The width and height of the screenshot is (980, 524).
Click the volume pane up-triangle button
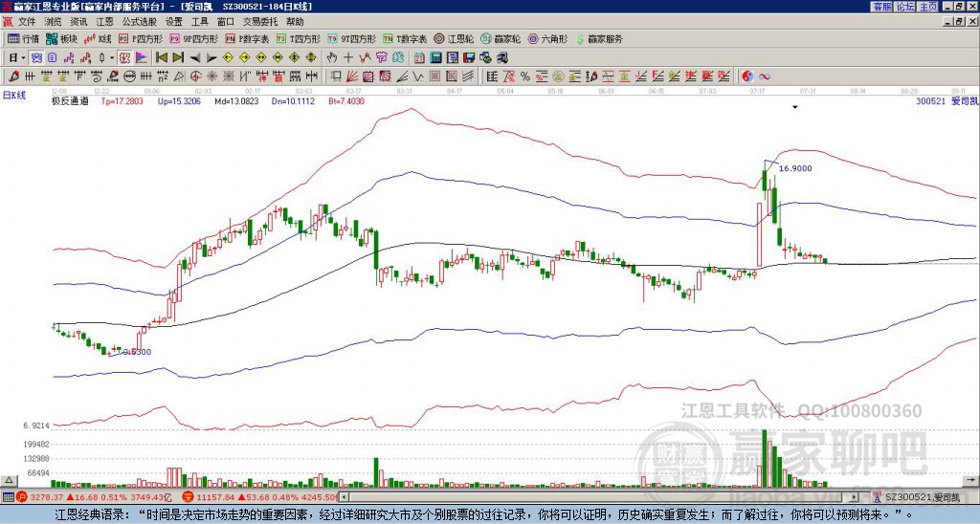[9, 480]
